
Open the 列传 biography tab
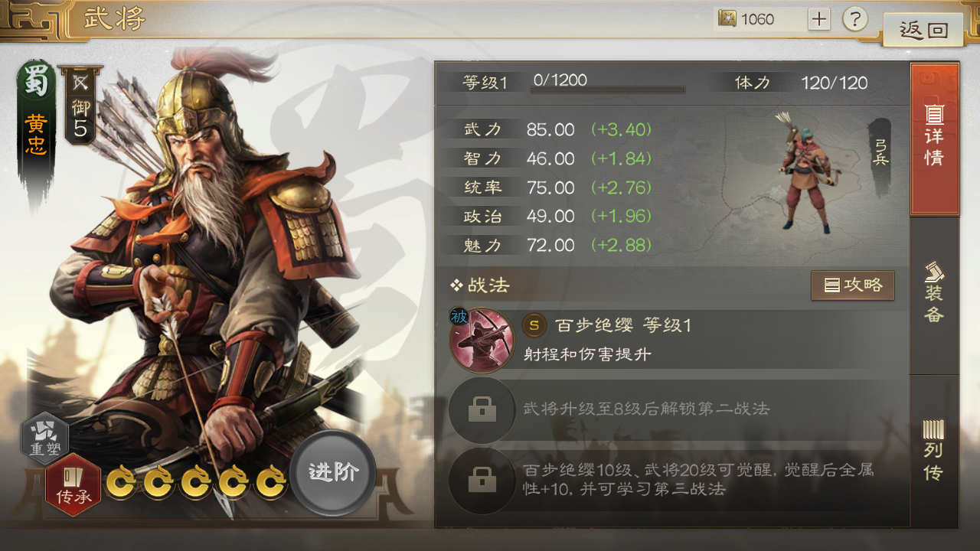934,451
